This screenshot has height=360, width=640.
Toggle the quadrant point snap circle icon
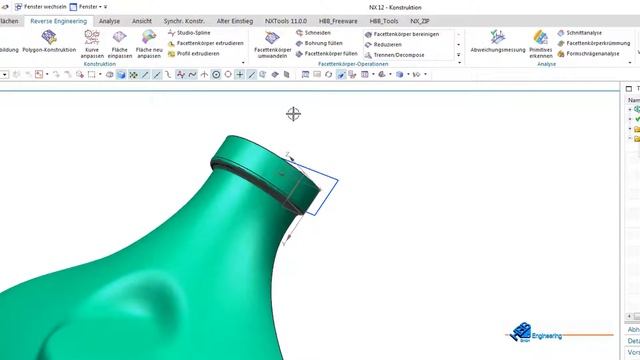tap(228, 74)
